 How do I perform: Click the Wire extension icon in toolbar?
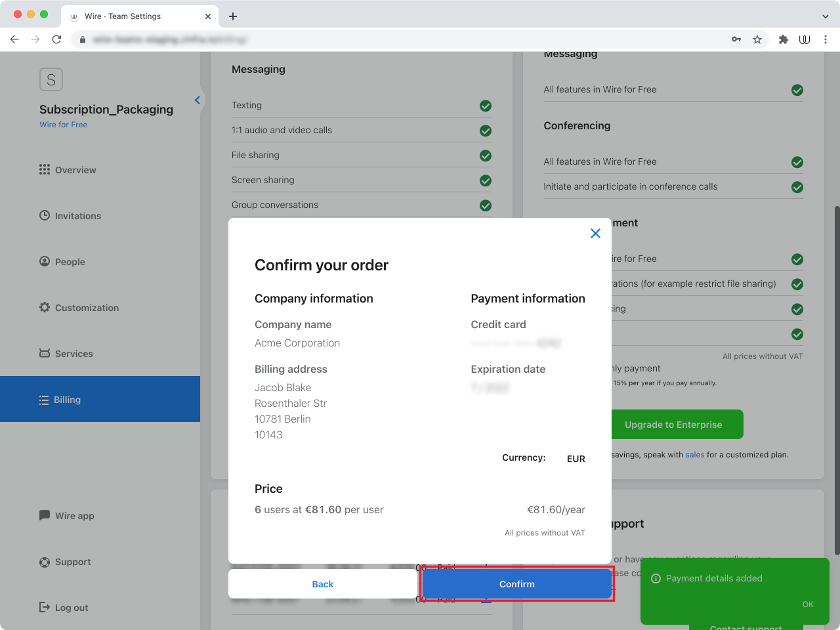tap(805, 39)
